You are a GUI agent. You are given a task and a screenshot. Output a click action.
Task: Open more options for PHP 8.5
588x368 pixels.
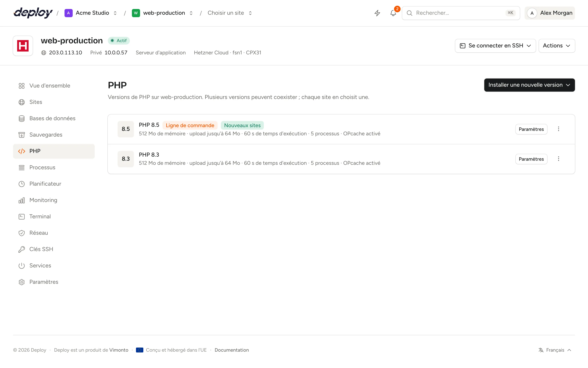click(558, 129)
